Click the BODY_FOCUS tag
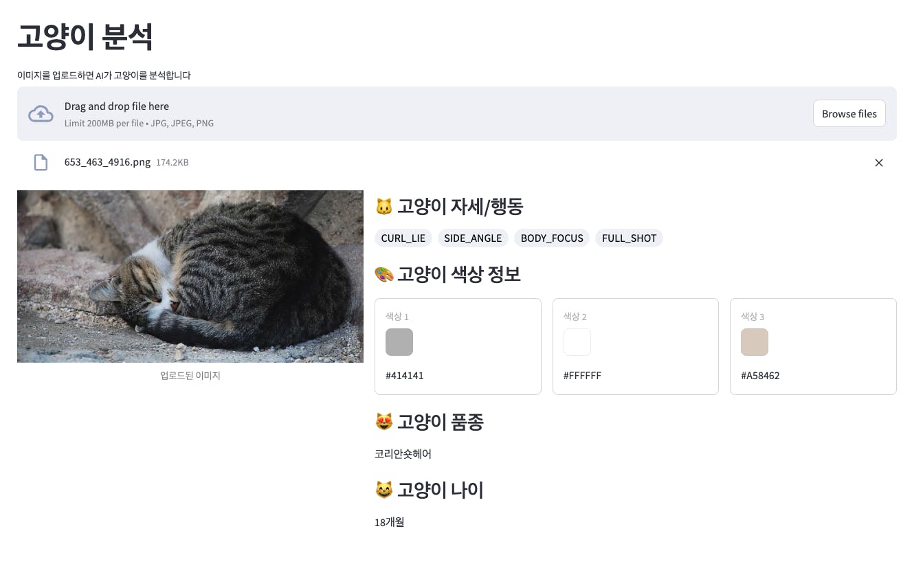This screenshot has height=588, width=912. click(552, 238)
